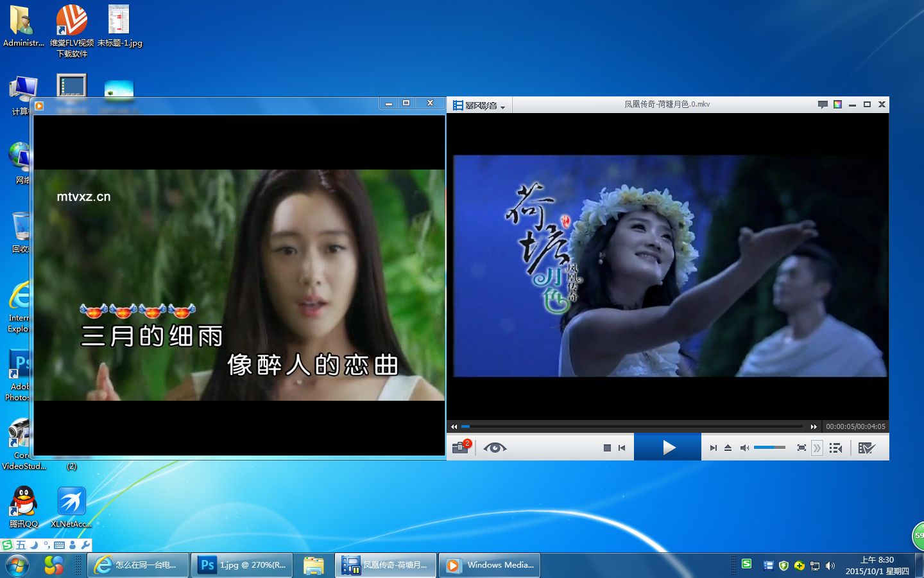This screenshot has width=924, height=578.
Task: Open the Administrator folder desktop icon
Action: click(23, 26)
